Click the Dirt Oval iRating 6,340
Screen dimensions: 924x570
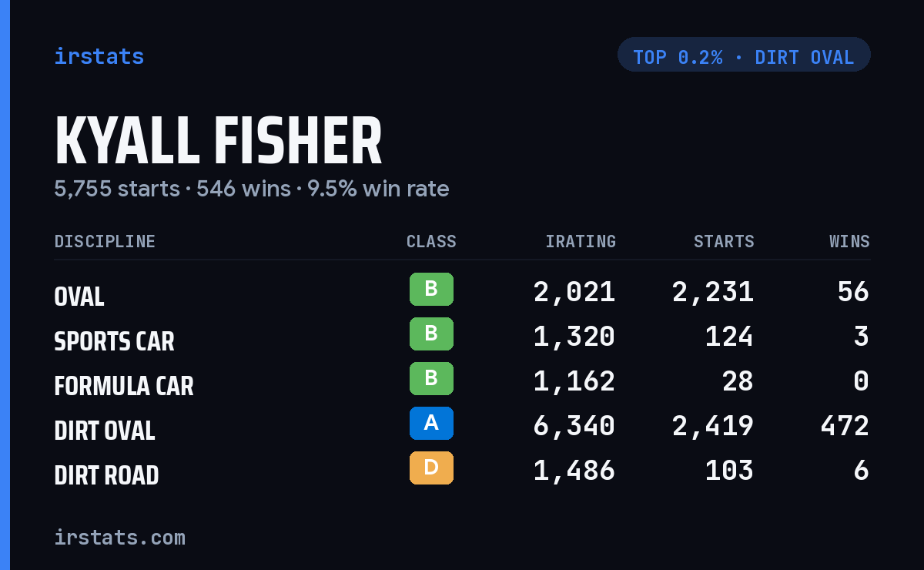[x=574, y=426]
